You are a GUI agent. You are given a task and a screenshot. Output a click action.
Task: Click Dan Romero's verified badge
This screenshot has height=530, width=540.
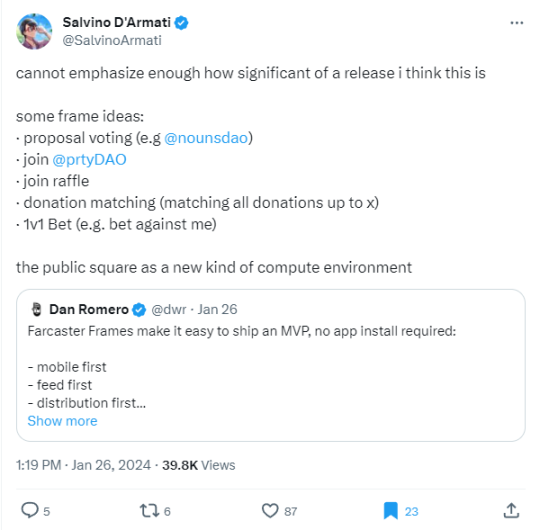click(x=139, y=310)
